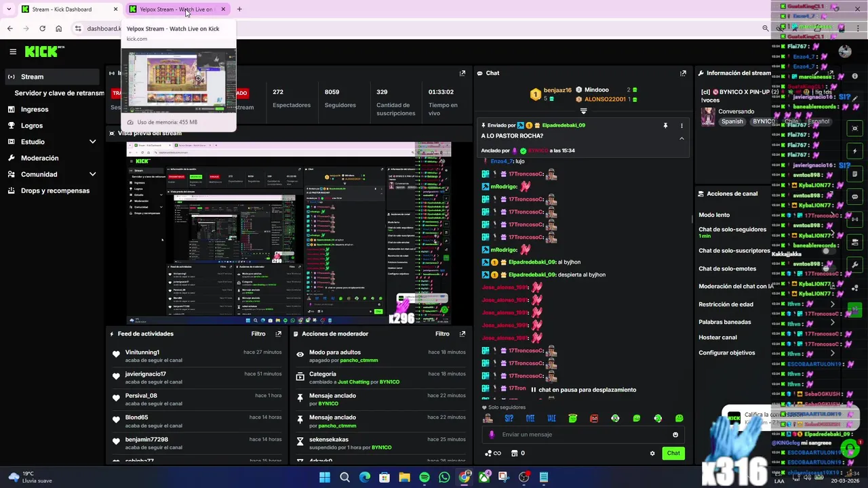
Task: Unpin the pinned chat message
Action: (665, 125)
